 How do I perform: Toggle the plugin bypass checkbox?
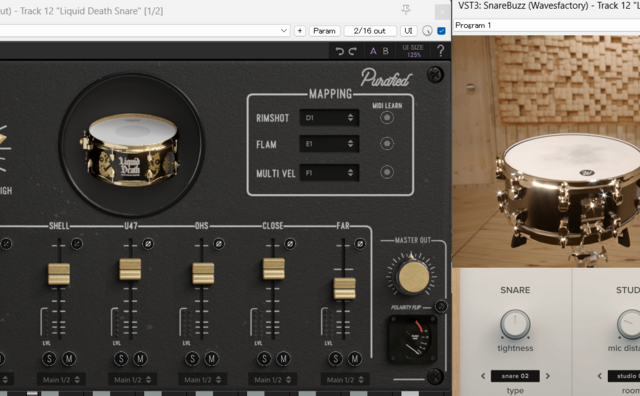point(441,31)
